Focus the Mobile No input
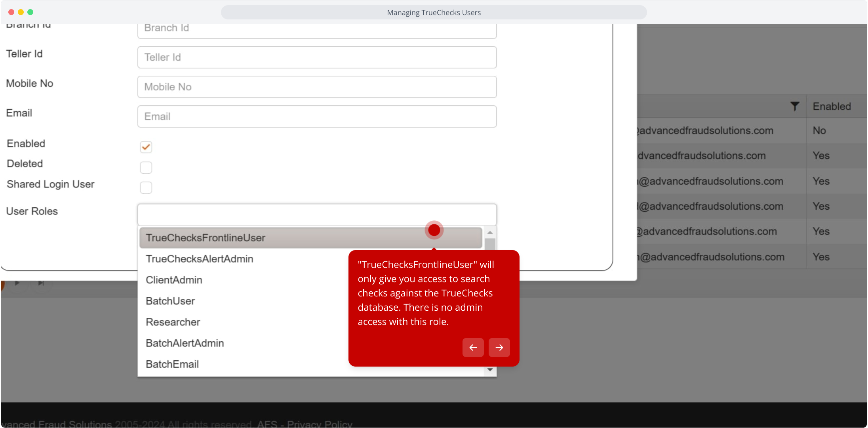Image resolution: width=868 pixels, height=428 pixels. [317, 87]
